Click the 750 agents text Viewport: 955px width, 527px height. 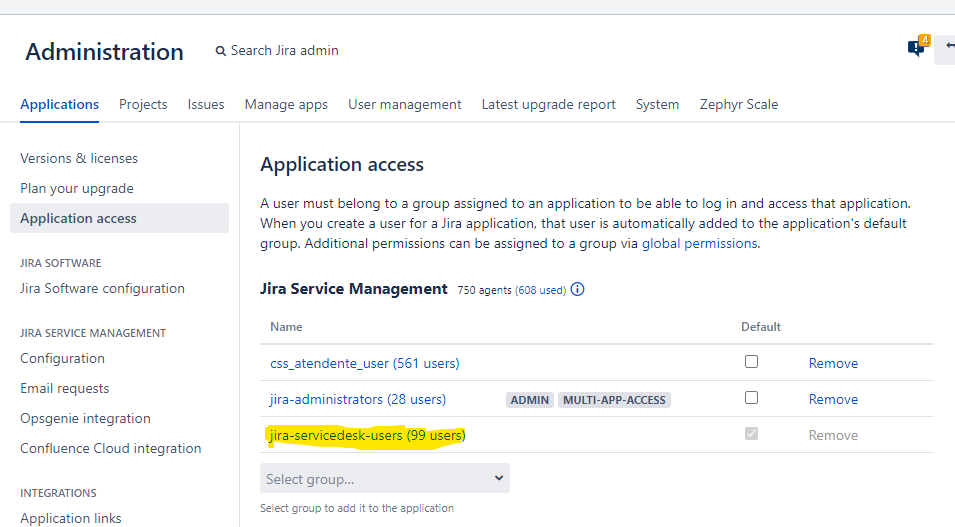click(484, 290)
